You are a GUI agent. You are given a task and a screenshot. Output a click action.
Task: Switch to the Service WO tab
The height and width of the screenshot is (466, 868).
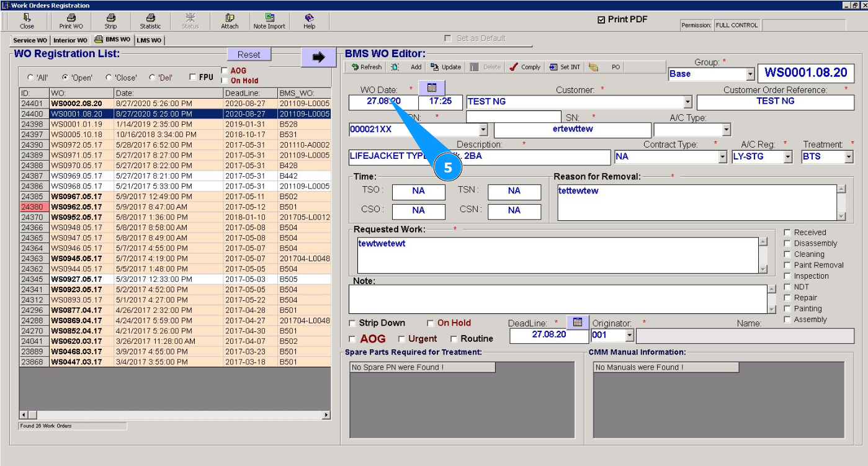(30, 40)
